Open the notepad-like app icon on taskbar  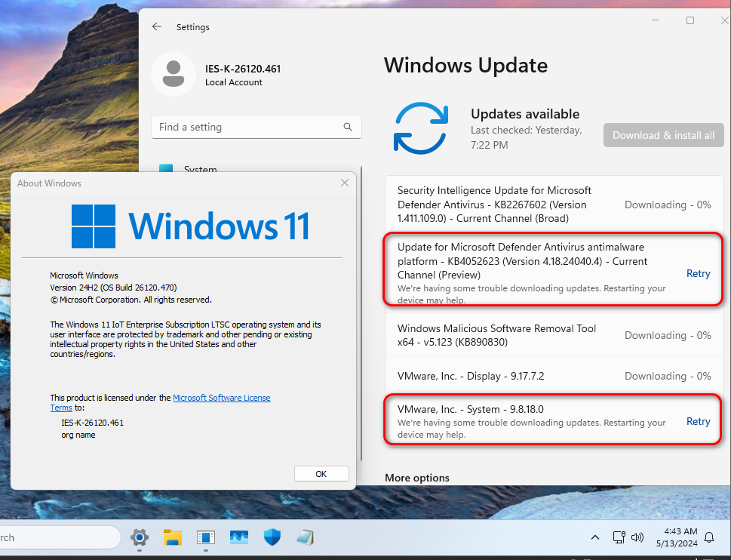pyautogui.click(x=306, y=537)
